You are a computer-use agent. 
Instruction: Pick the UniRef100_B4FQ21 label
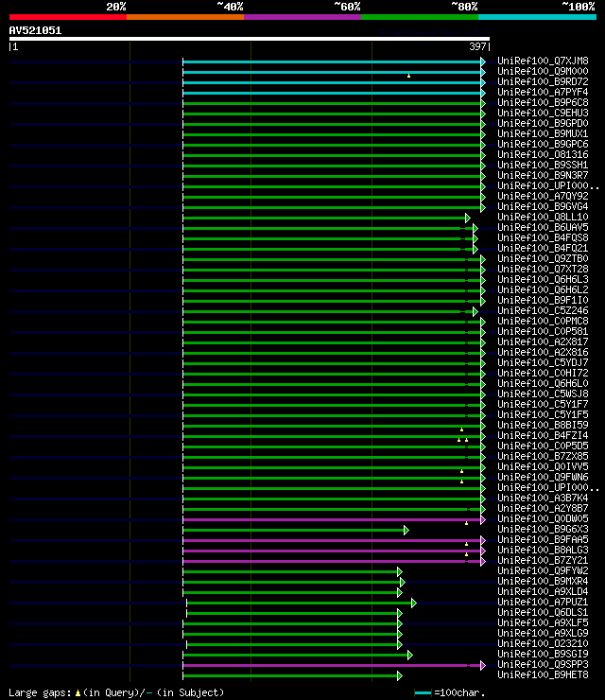point(543,248)
